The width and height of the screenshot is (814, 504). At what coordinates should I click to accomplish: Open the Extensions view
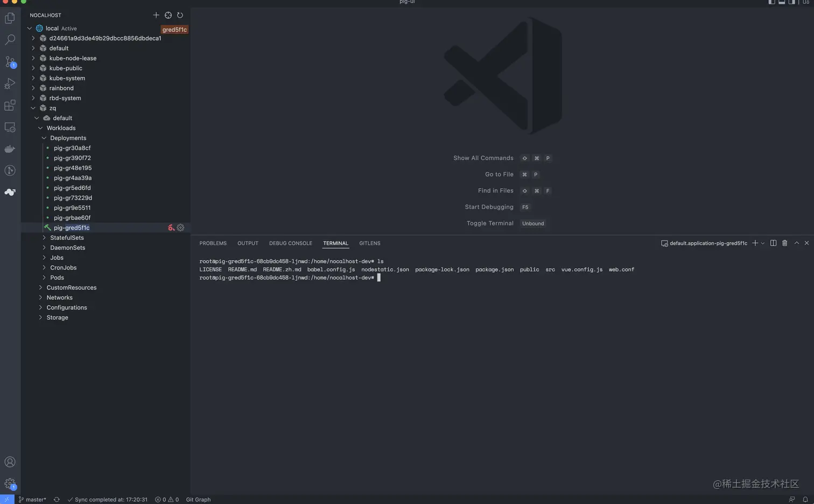[x=10, y=105]
